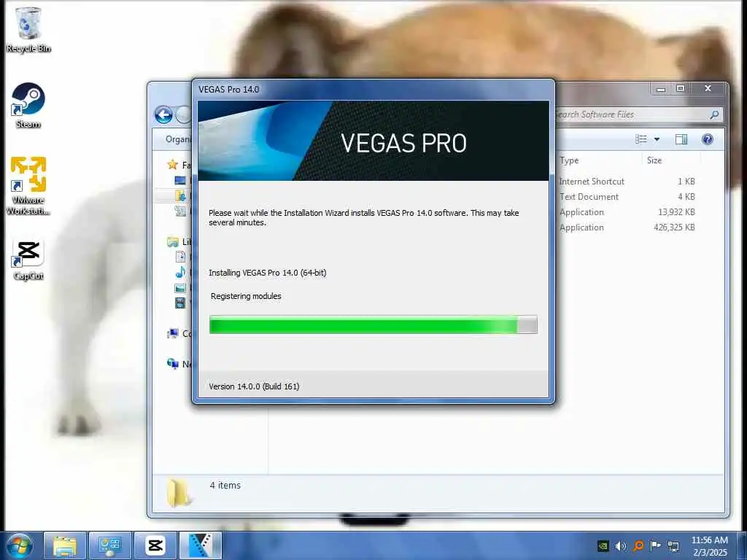The height and width of the screenshot is (560, 747).
Task: Open CapCut from the taskbar
Action: coord(155,545)
